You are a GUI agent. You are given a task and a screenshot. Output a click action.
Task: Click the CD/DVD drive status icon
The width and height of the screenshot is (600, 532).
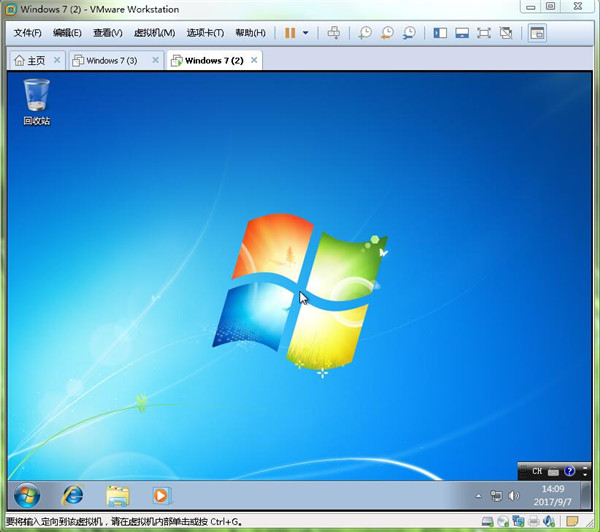pyautogui.click(x=503, y=521)
